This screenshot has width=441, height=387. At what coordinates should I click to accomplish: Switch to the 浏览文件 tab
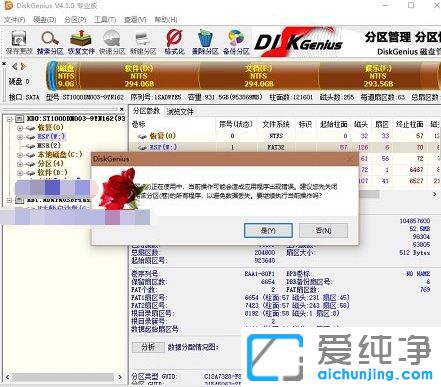click(x=180, y=111)
